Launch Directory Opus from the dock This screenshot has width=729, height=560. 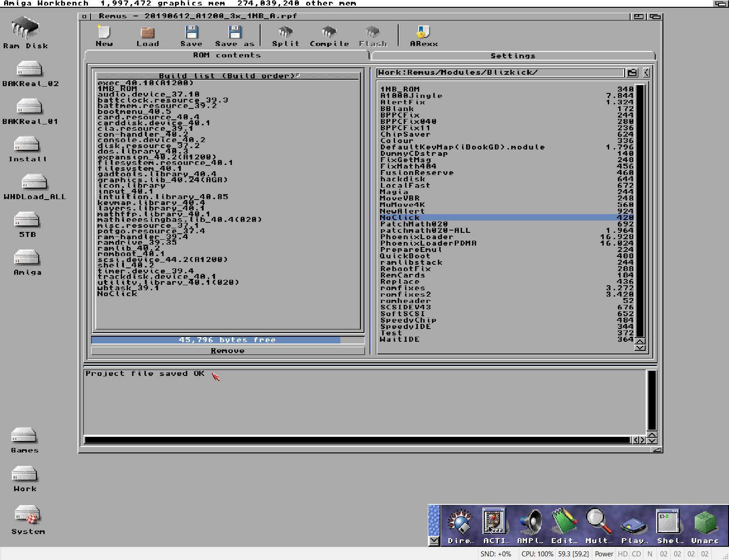point(460,526)
